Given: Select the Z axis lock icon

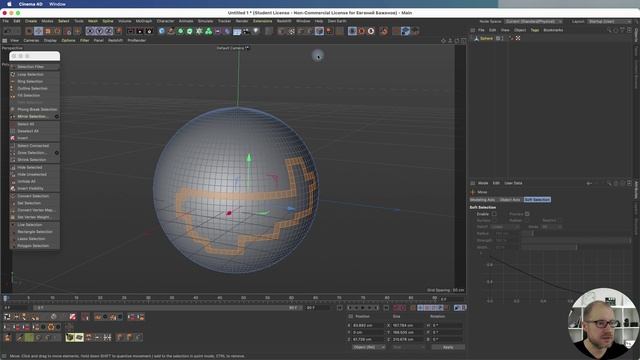Looking at the screenshot, I should (109, 31).
